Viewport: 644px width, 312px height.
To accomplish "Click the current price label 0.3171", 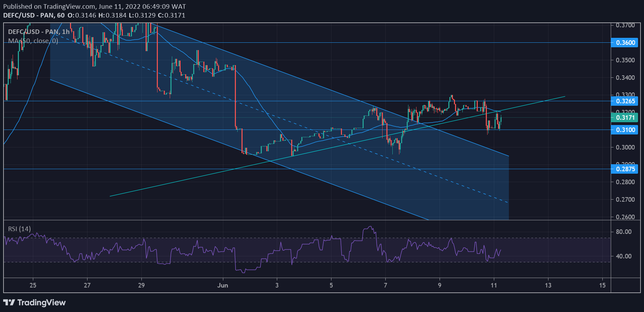I will coord(625,118).
